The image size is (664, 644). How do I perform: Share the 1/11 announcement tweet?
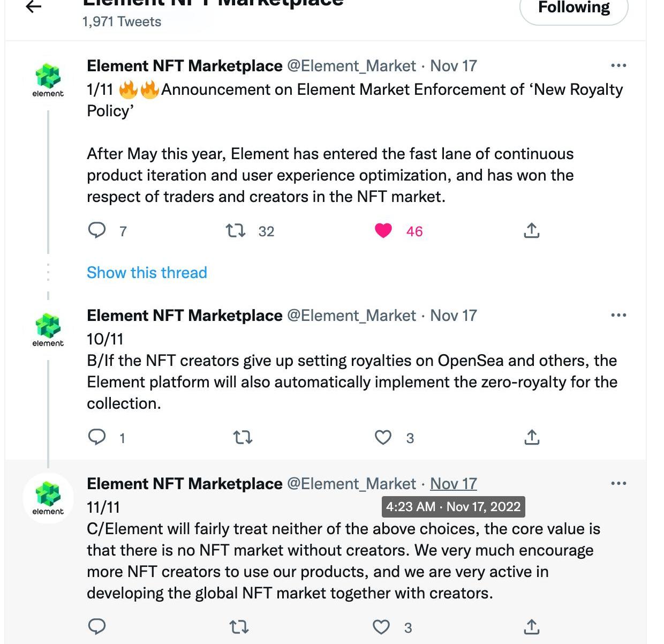click(531, 231)
